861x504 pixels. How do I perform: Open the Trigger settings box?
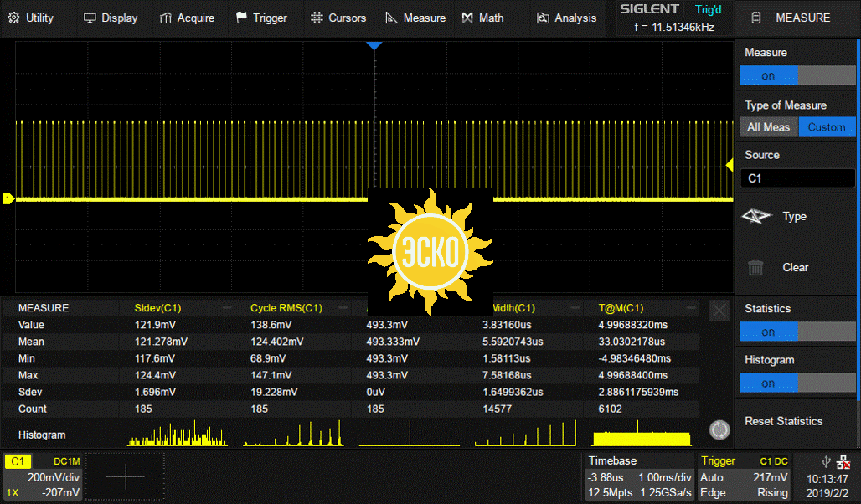[x=744, y=476]
